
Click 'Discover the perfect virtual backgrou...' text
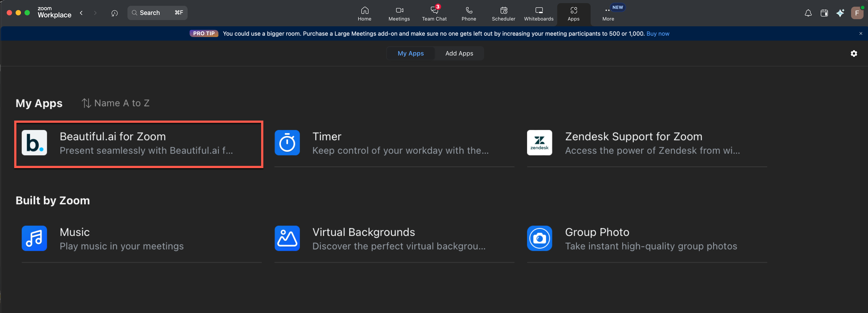pyautogui.click(x=399, y=246)
